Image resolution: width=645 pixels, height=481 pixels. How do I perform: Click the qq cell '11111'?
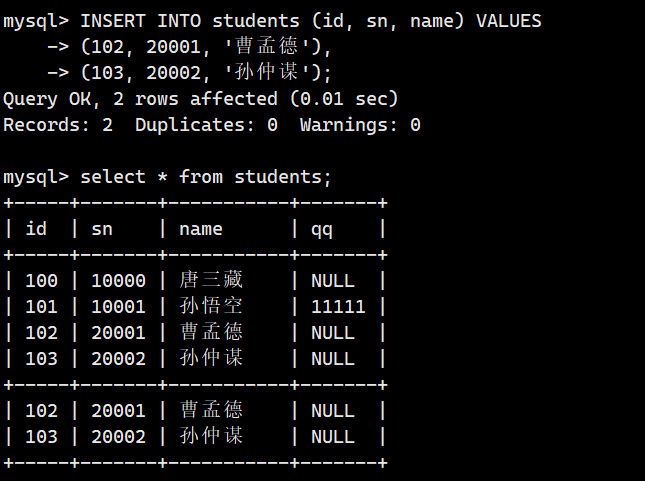338,307
